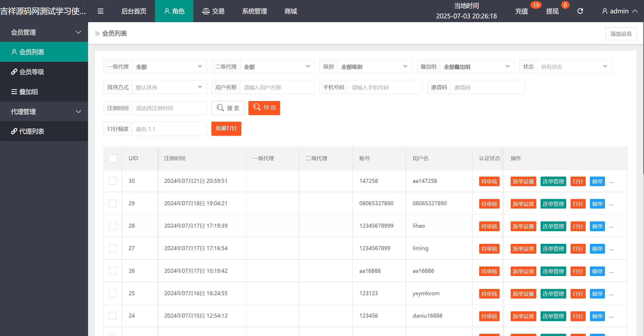Screen dimensions: 644x336
Task: Select the 角色 top navigation tab
Action: [x=174, y=11]
